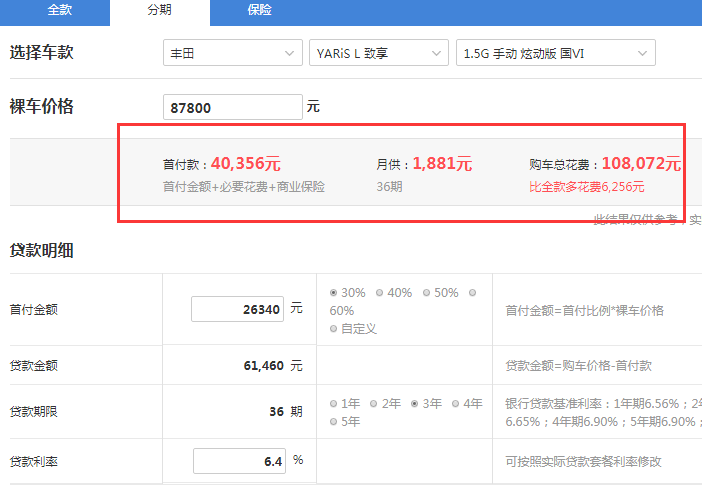Viewport: 702px width, 496px height.
Task: Pick the 4年 loan term option
Action: click(455, 404)
